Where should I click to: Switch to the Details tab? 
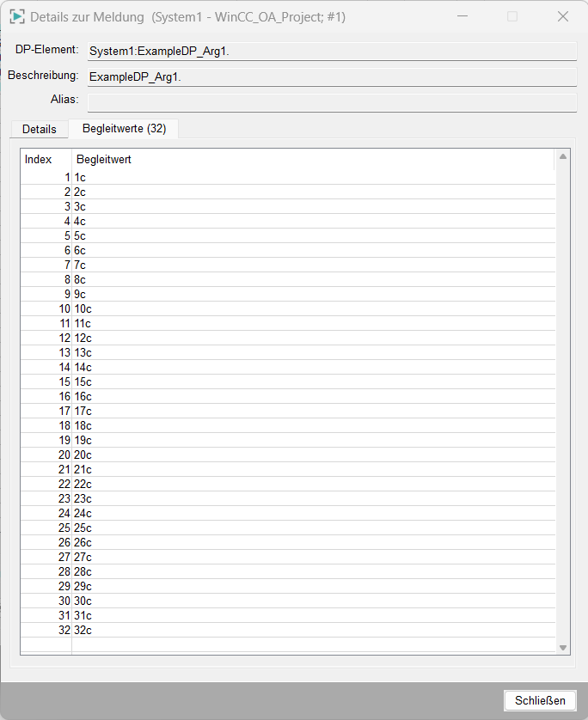point(40,129)
